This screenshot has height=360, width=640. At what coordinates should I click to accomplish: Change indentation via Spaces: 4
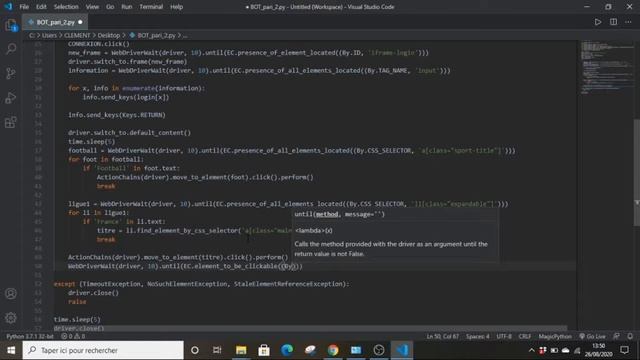tap(478, 336)
